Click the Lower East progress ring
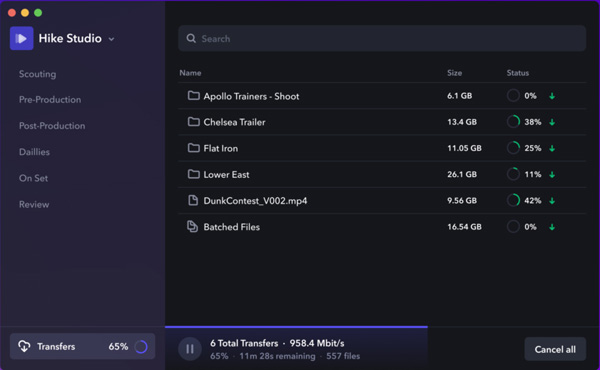 tap(513, 174)
